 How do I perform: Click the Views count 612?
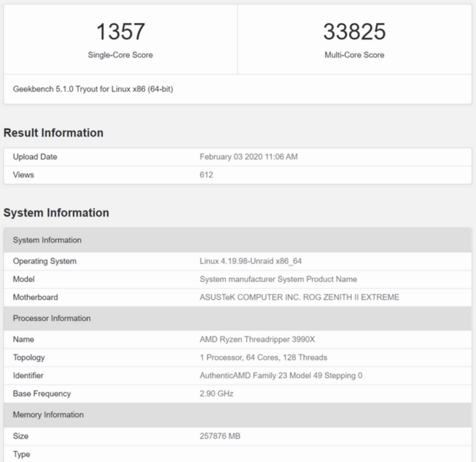207,175
